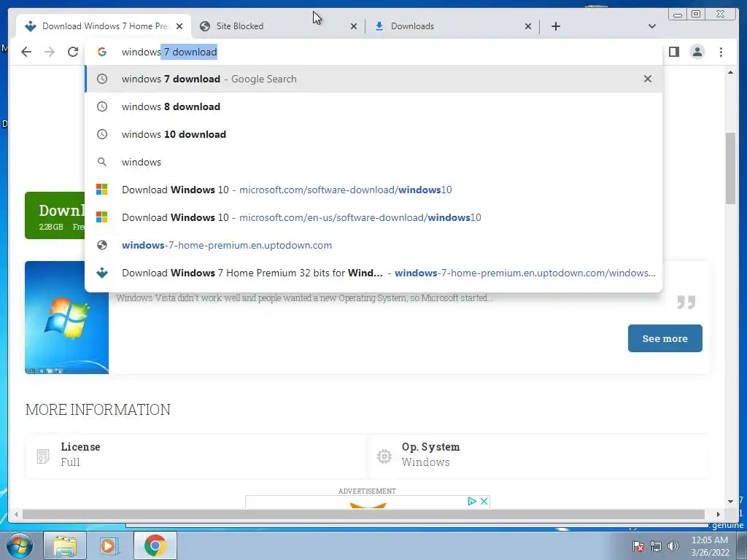Click Microsoft logo of the en-us suggestion

point(102,217)
